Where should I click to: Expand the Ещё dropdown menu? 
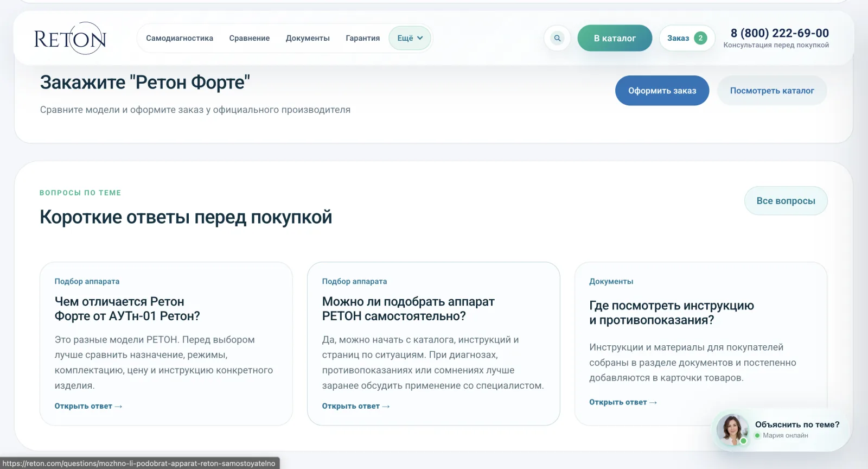click(x=410, y=38)
